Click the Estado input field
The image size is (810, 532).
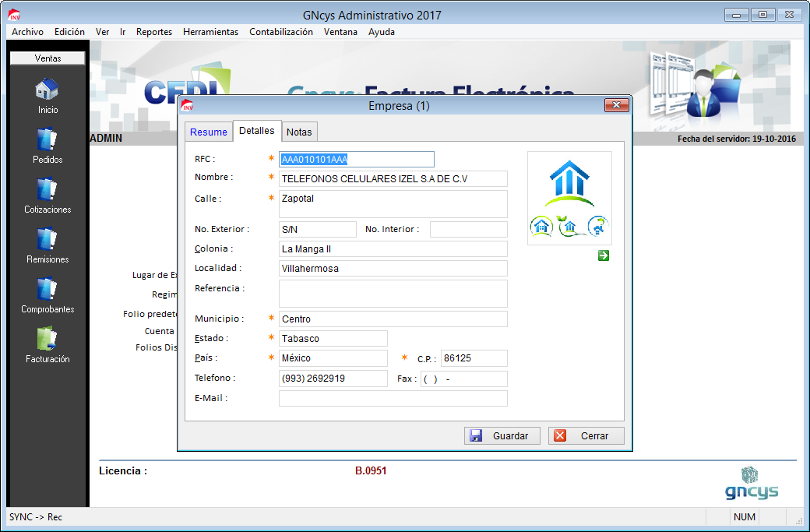(333, 339)
